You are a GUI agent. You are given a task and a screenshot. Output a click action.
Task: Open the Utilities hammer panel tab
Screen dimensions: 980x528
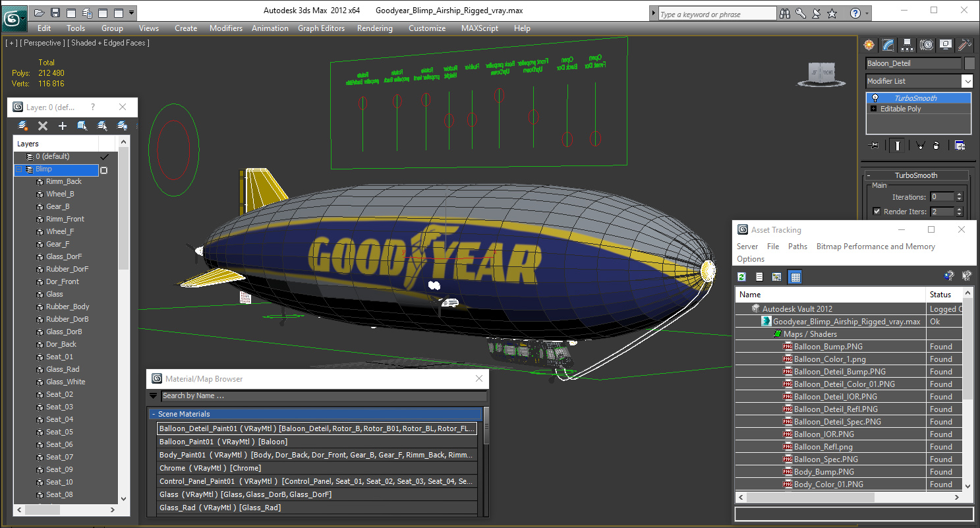pos(965,45)
